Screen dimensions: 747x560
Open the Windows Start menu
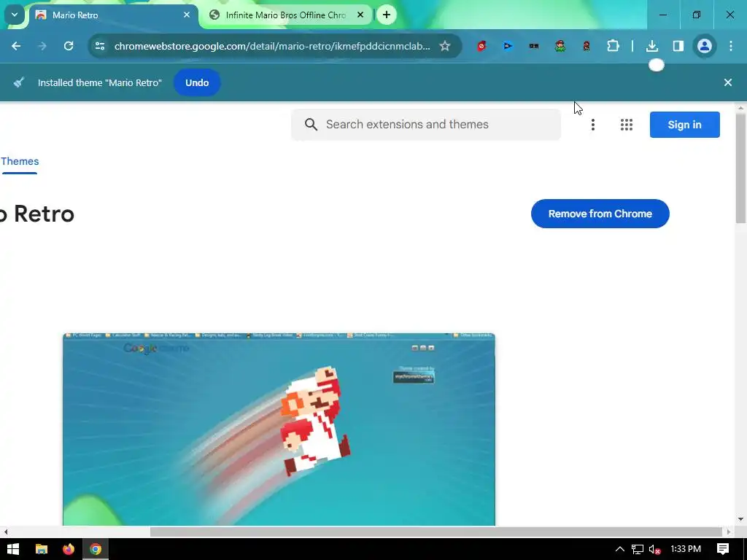(13, 549)
